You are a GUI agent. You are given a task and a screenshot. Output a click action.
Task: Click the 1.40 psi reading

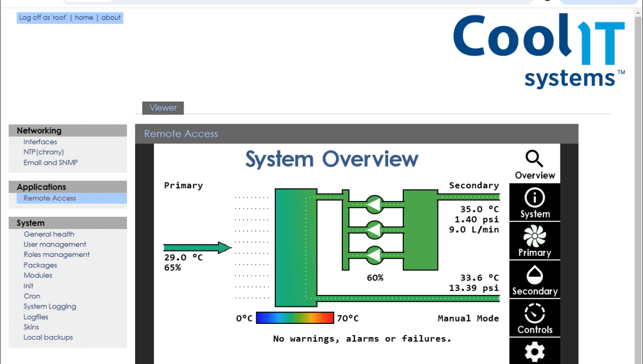point(476,220)
